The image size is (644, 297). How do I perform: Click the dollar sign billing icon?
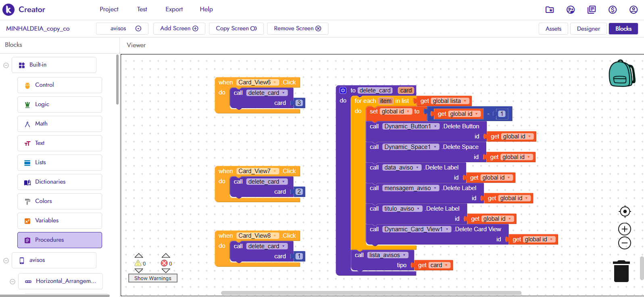613,10
